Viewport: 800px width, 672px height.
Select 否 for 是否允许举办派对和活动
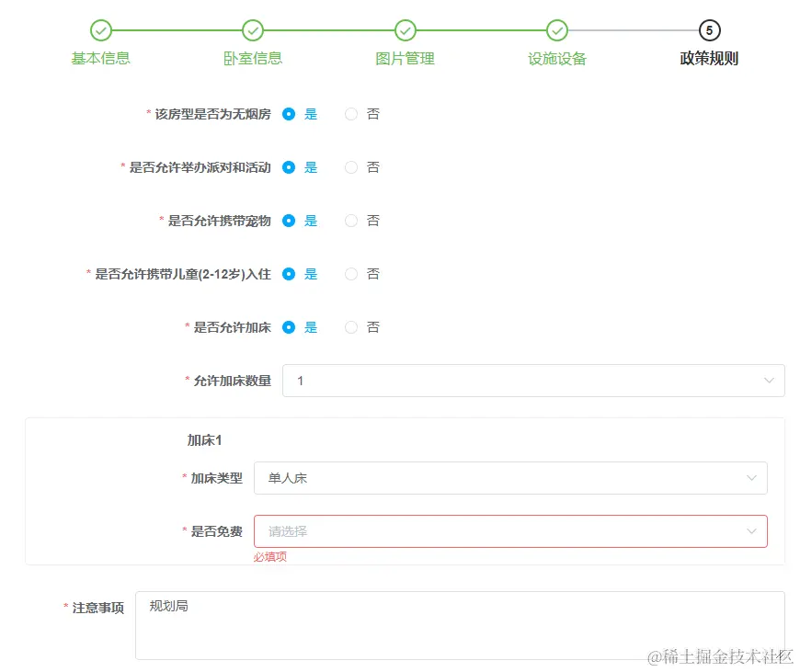coord(350,166)
